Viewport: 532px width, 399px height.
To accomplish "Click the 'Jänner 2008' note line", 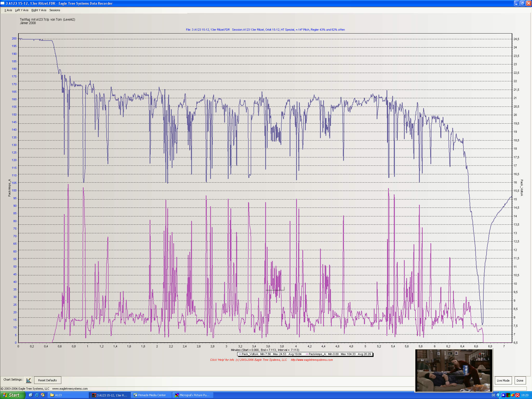I will tap(28, 23).
